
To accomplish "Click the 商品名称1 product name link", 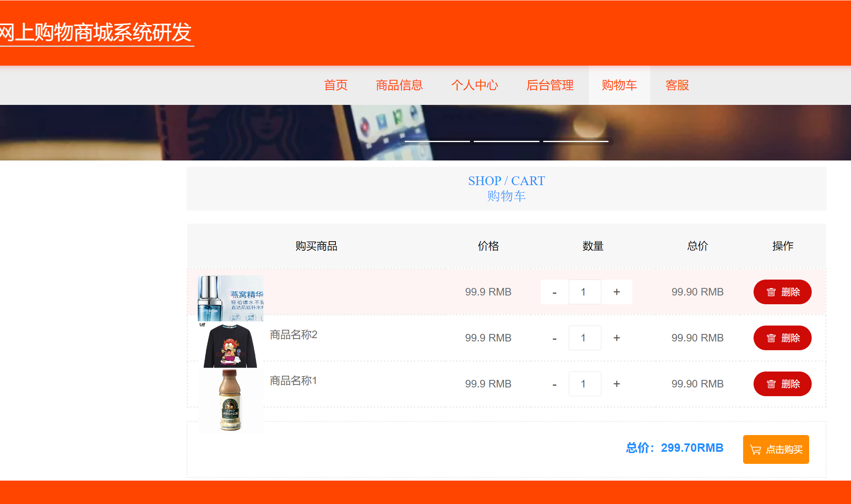I will 293,380.
